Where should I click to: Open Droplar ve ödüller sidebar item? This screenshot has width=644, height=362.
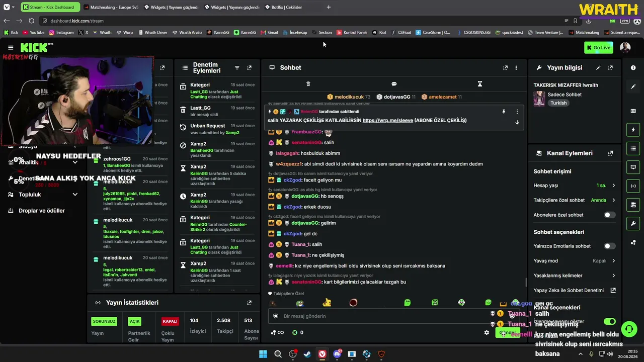tap(42, 211)
